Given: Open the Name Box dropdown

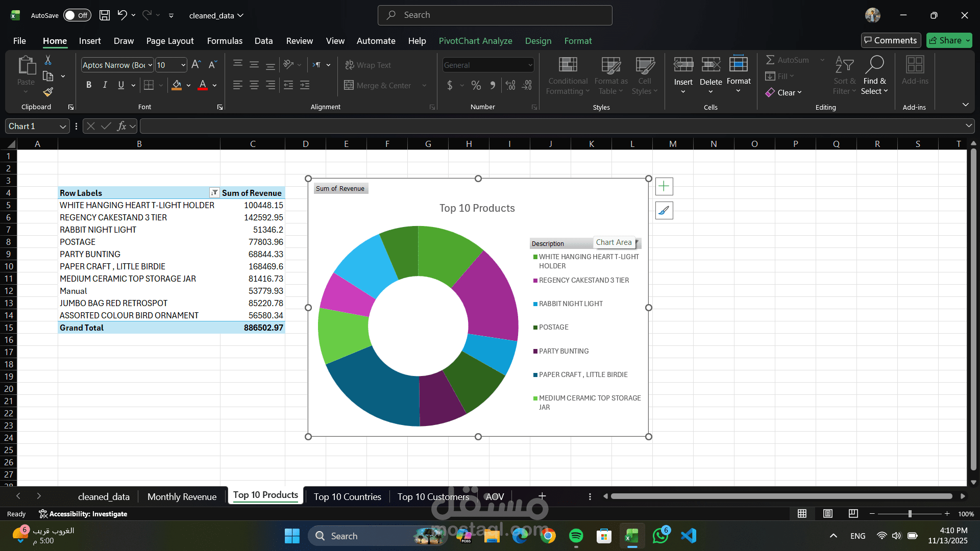Looking at the screenshot, I should (x=63, y=126).
